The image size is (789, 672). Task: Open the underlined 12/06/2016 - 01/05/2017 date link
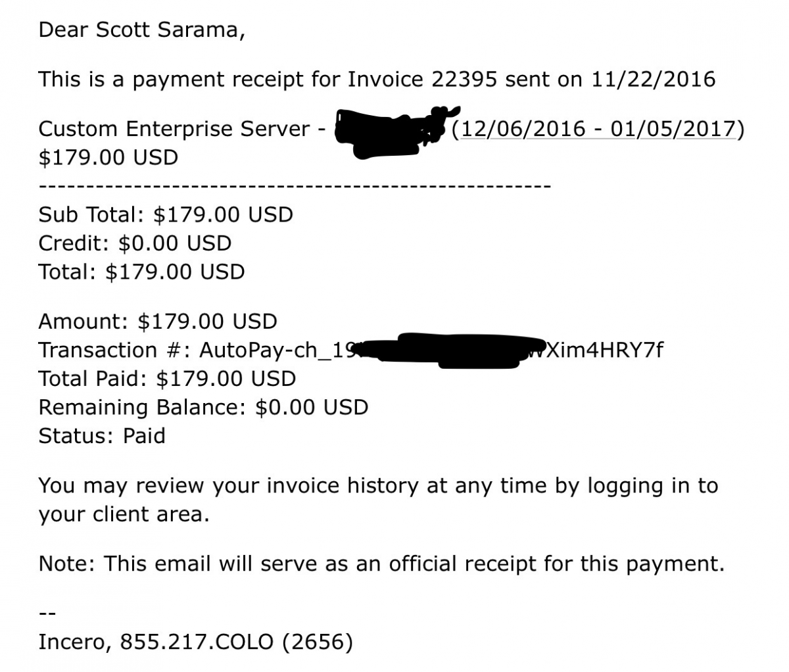pos(597,129)
